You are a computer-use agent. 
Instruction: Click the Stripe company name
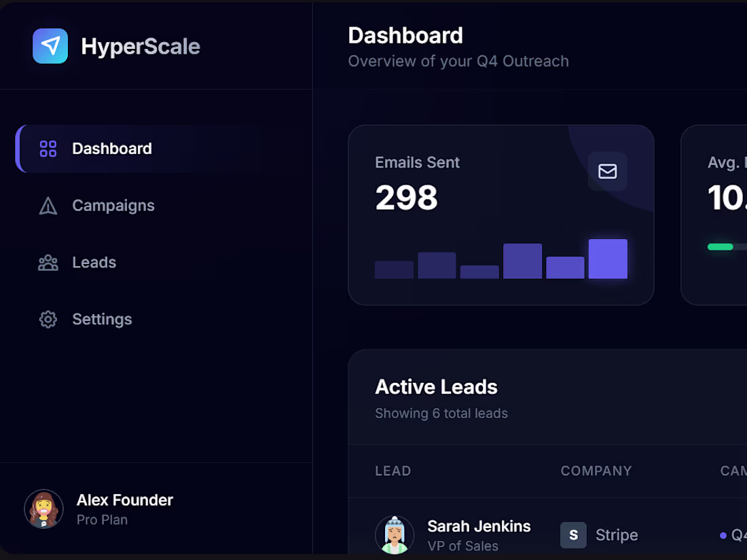pos(617,536)
